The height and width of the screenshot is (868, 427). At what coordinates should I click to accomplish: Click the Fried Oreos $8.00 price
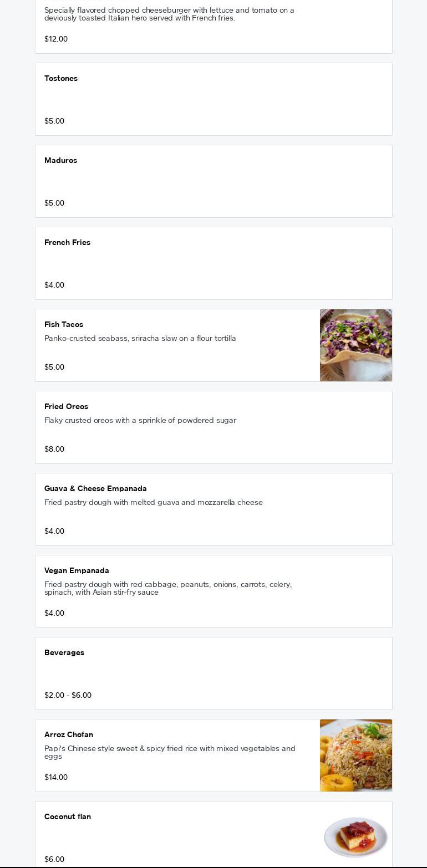coord(54,450)
